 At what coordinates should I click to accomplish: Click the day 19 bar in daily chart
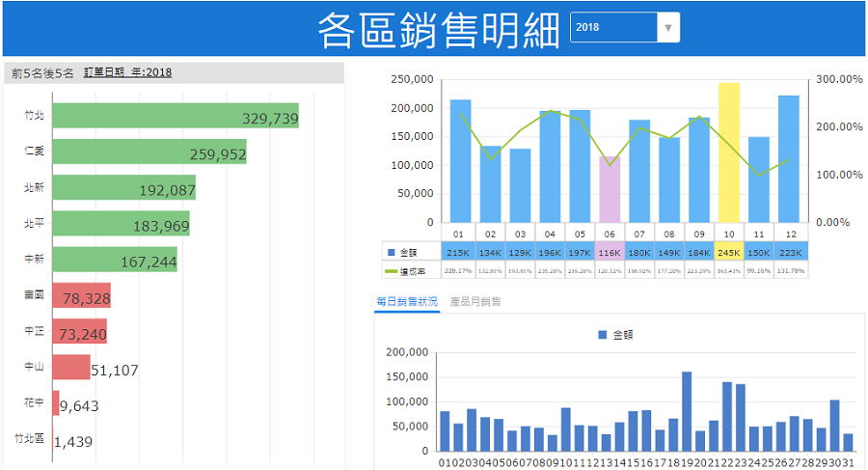pyautogui.click(x=687, y=411)
